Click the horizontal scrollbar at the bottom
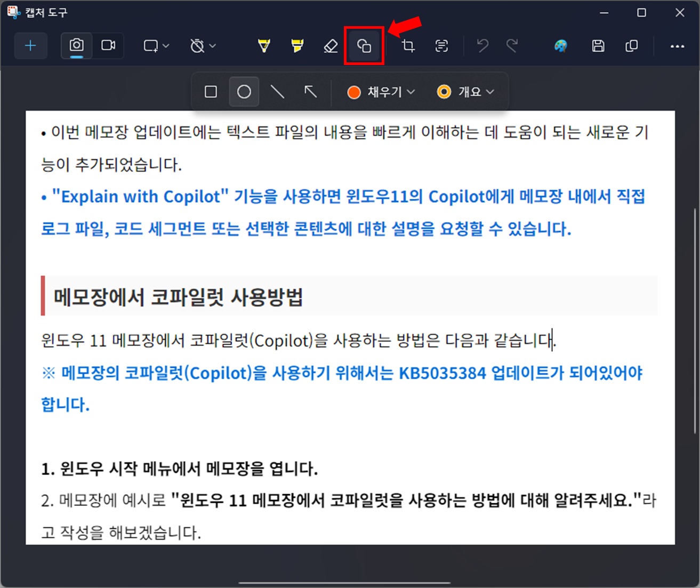This screenshot has width=700, height=588. pyautogui.click(x=345, y=583)
